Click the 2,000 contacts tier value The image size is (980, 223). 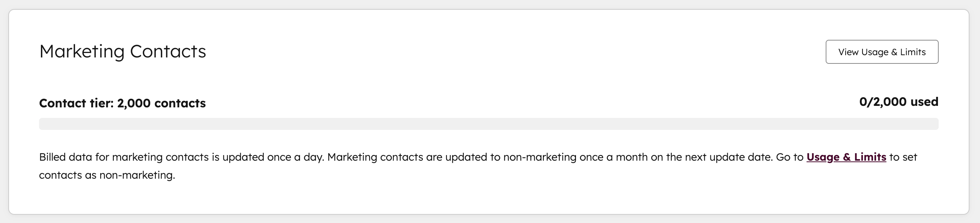click(x=161, y=103)
